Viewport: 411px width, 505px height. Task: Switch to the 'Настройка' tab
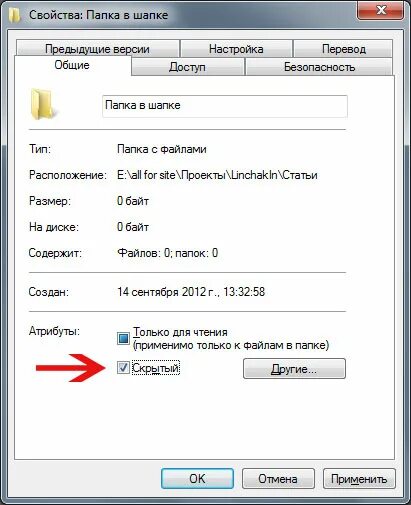[x=236, y=49]
